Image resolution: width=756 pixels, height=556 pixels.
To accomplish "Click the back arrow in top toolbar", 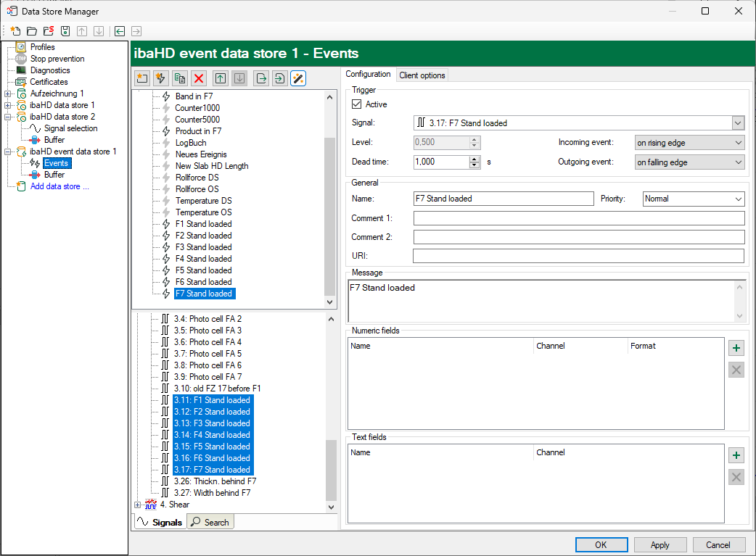I will (x=119, y=31).
